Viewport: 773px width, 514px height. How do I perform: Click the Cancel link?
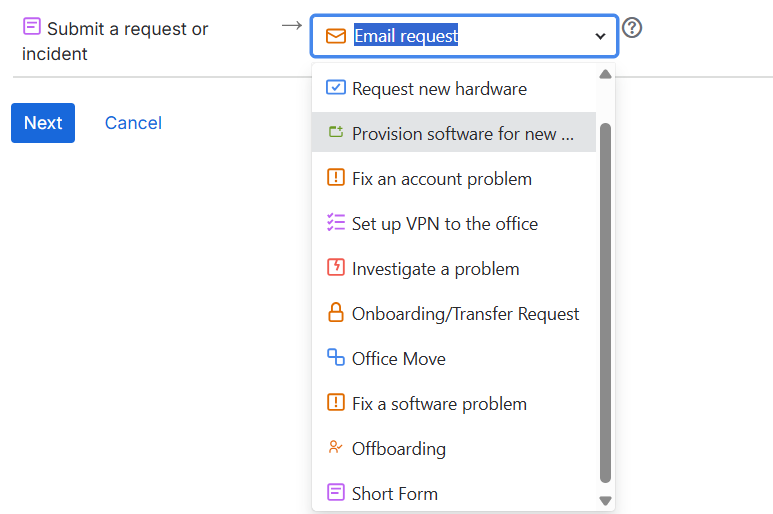(133, 123)
